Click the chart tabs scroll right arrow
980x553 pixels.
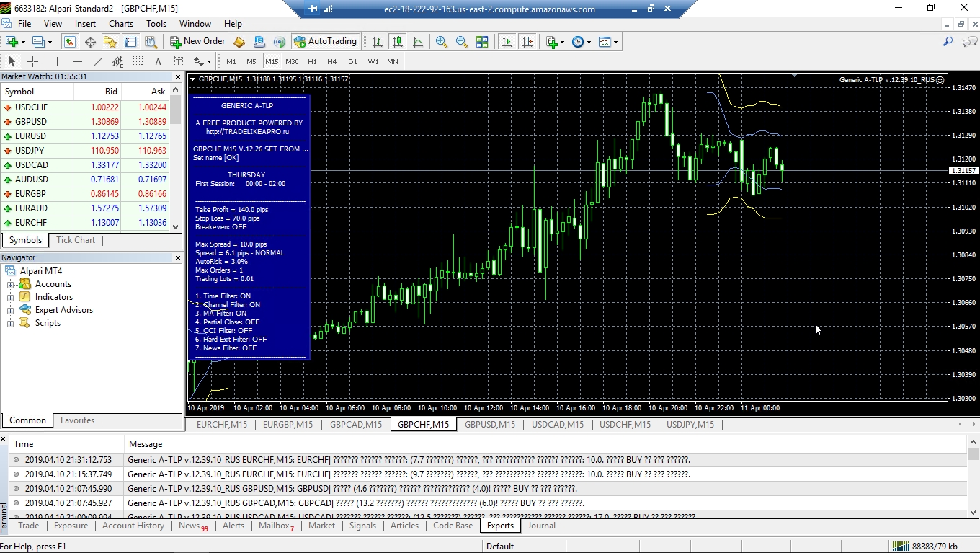(x=973, y=425)
